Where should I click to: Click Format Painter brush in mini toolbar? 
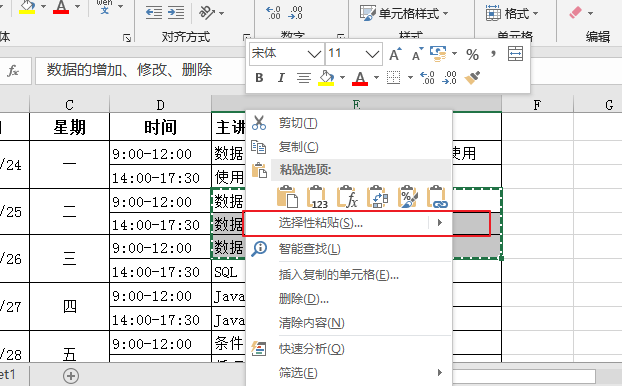tap(472, 78)
